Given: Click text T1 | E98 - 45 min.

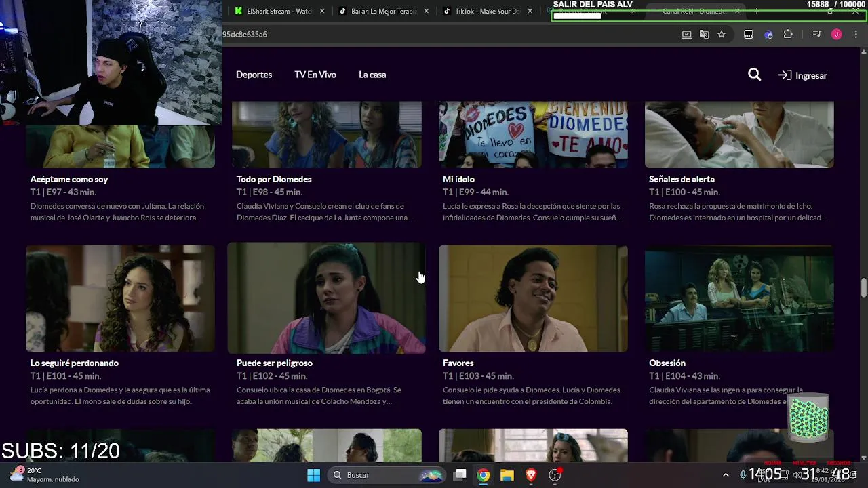Looking at the screenshot, I should point(269,192).
